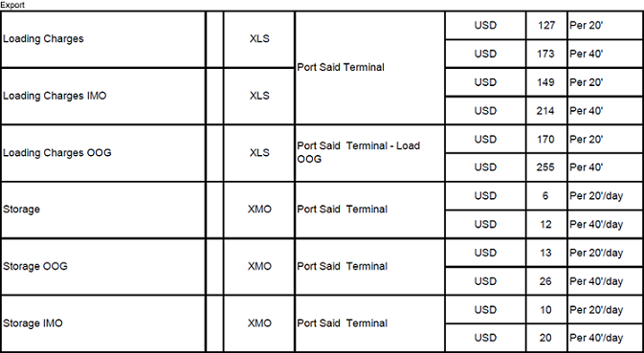Click the Loading Charges cell
The height and width of the screenshot is (353, 644).
103,39
